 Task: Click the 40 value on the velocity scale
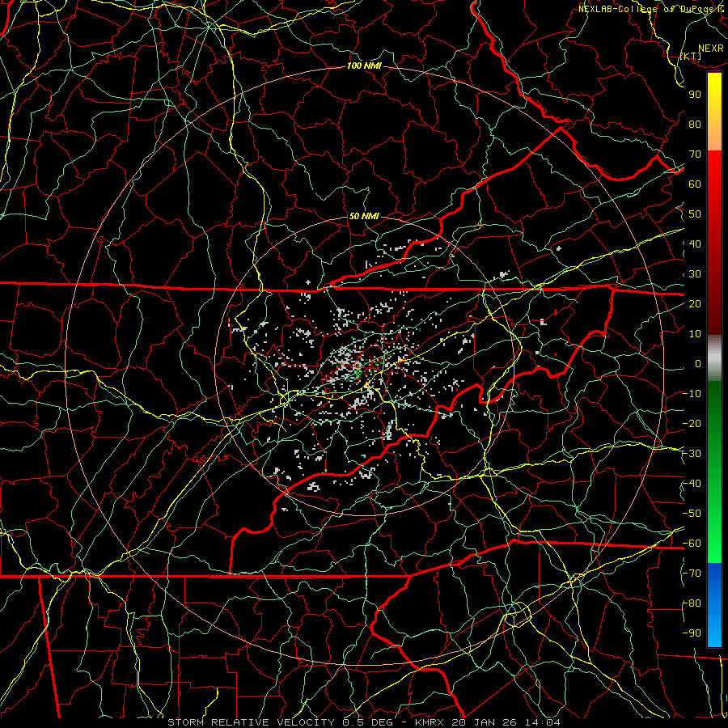tap(695, 243)
